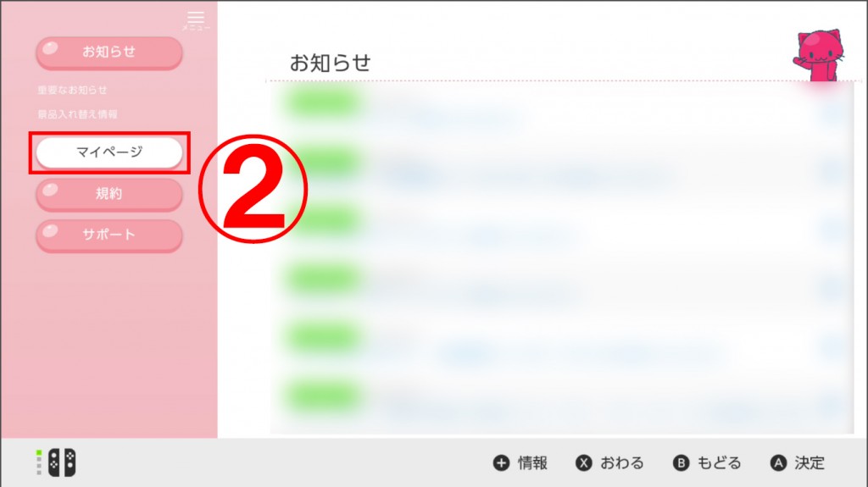Open the 規約 menu button
Viewport: 868px width, 487px height.
(109, 194)
